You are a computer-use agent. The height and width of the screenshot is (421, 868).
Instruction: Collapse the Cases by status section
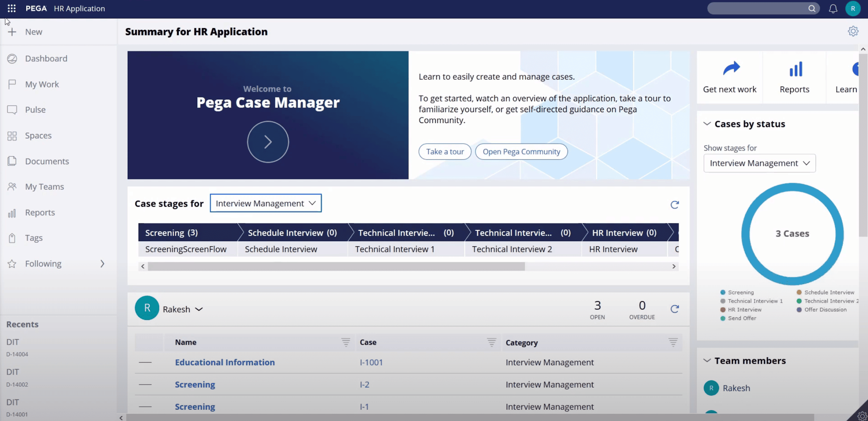(x=707, y=124)
